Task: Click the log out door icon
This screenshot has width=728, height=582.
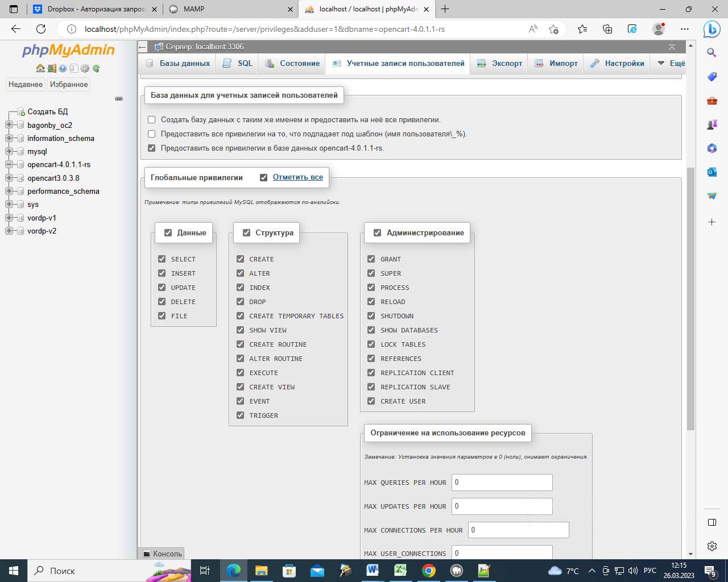Action: pos(51,68)
